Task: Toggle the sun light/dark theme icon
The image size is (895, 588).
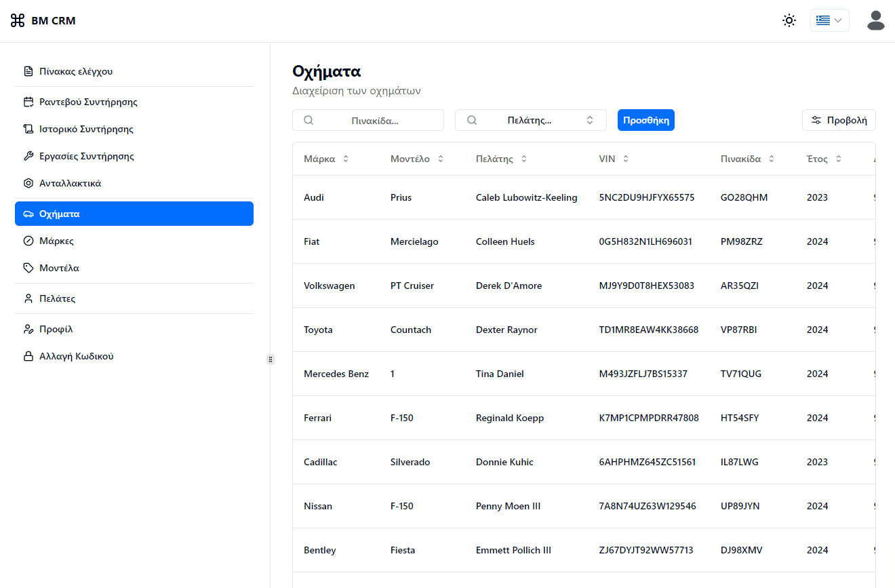Action: pos(789,20)
